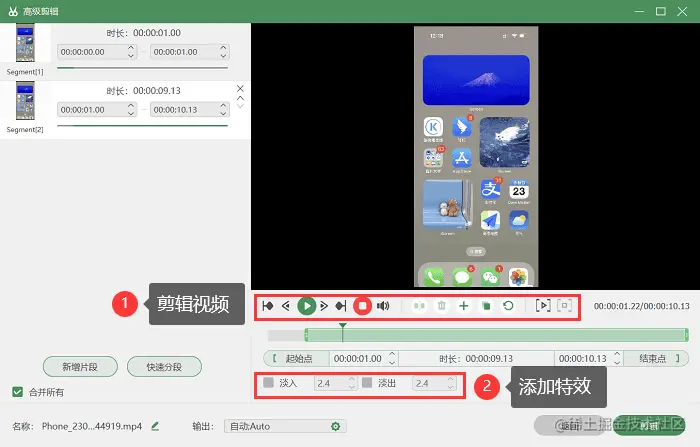Click inside the green timeline range

(496, 335)
